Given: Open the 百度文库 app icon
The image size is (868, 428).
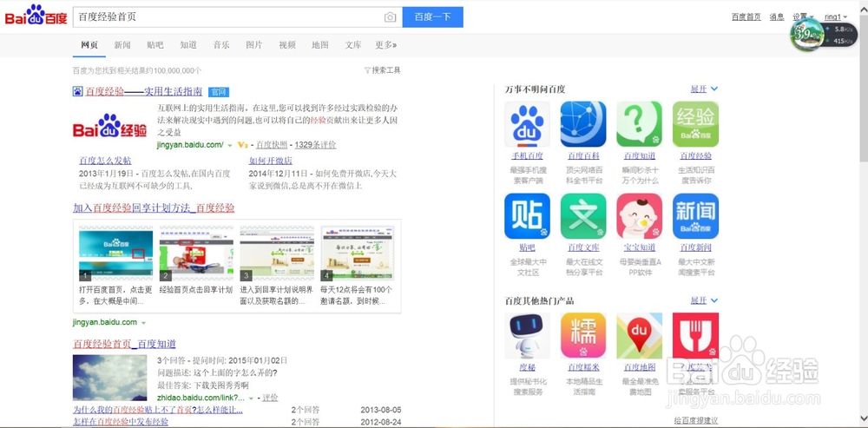Looking at the screenshot, I should point(583,216).
